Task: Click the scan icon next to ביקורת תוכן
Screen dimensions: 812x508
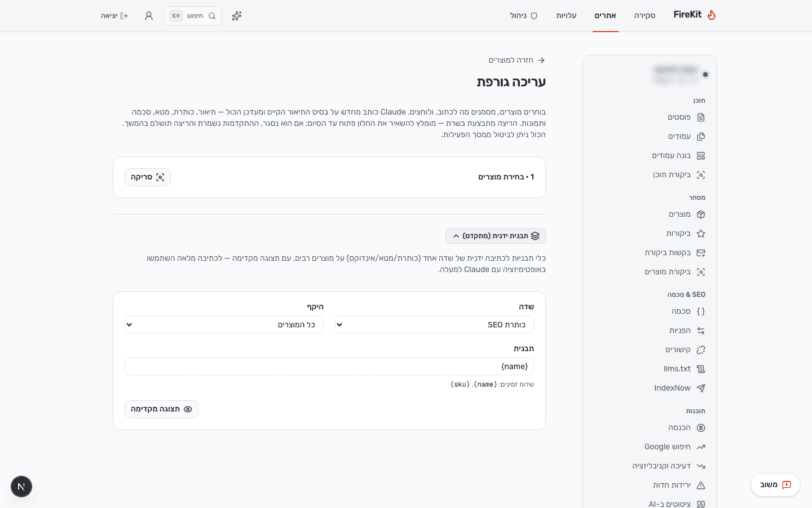Action: (701, 175)
